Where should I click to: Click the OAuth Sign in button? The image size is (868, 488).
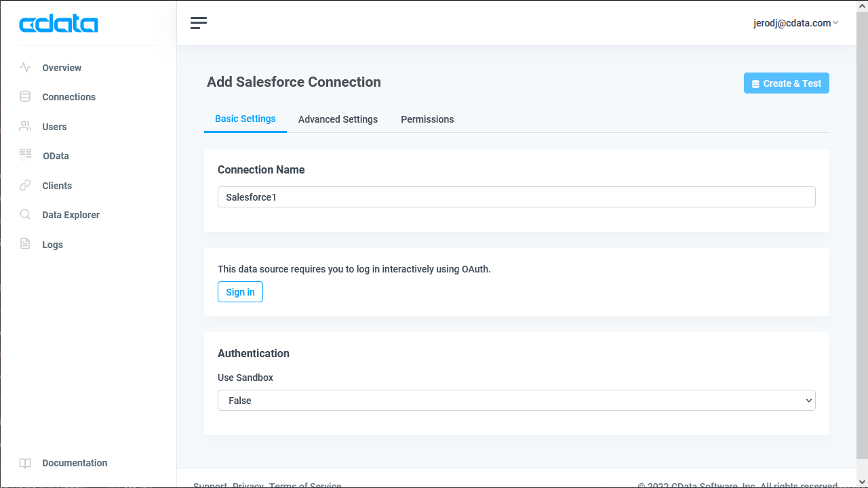(240, 292)
